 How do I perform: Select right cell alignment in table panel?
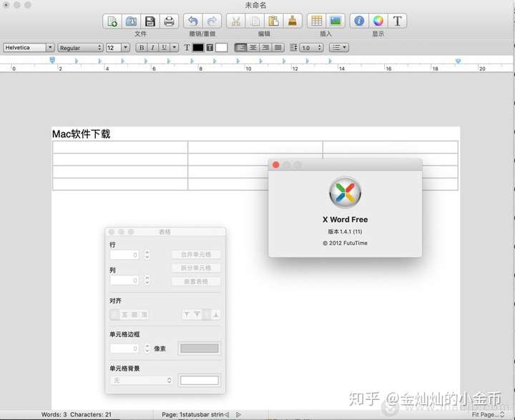point(144,315)
